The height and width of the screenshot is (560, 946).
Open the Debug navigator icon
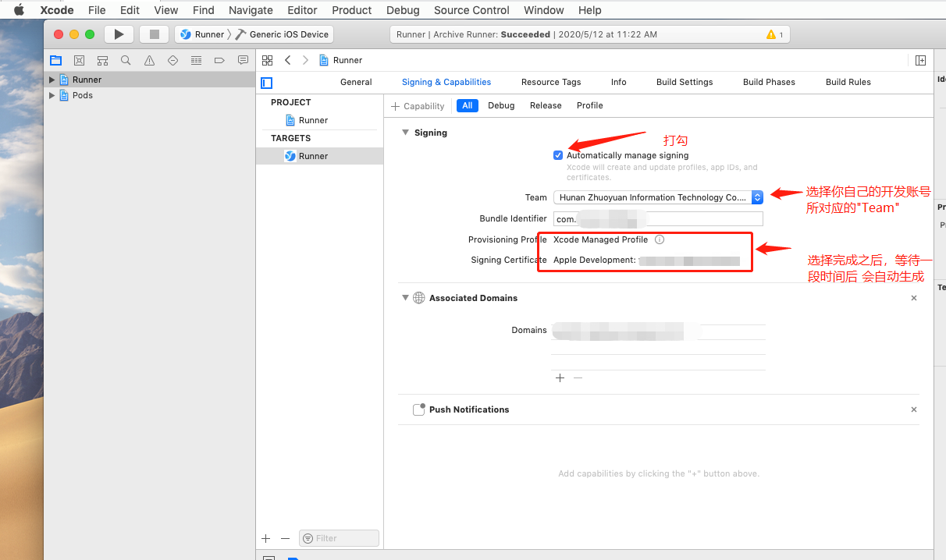(x=196, y=60)
